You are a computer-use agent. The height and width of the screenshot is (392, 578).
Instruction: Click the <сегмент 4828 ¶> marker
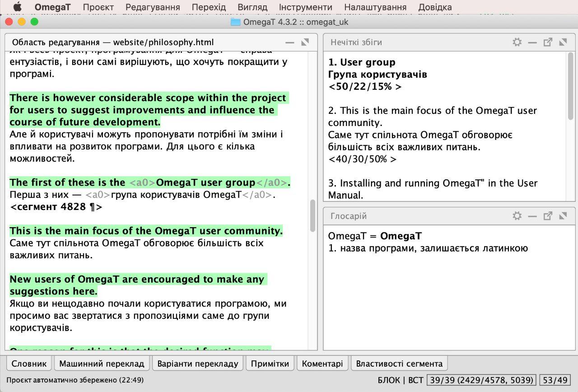pos(56,207)
